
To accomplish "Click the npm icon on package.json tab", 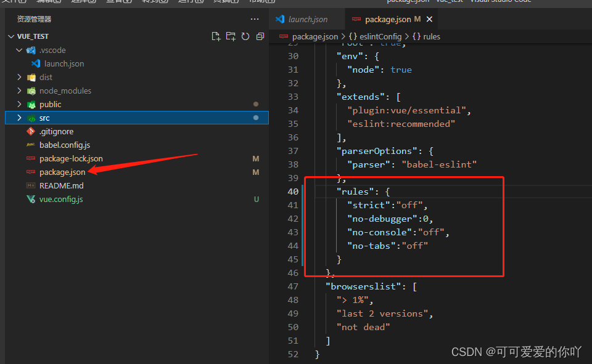I will tap(356, 19).
